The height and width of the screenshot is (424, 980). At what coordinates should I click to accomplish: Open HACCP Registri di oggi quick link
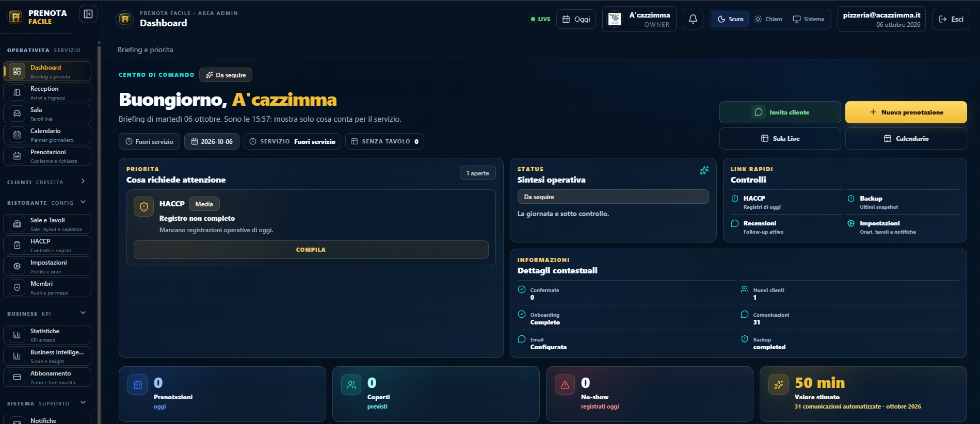785,202
